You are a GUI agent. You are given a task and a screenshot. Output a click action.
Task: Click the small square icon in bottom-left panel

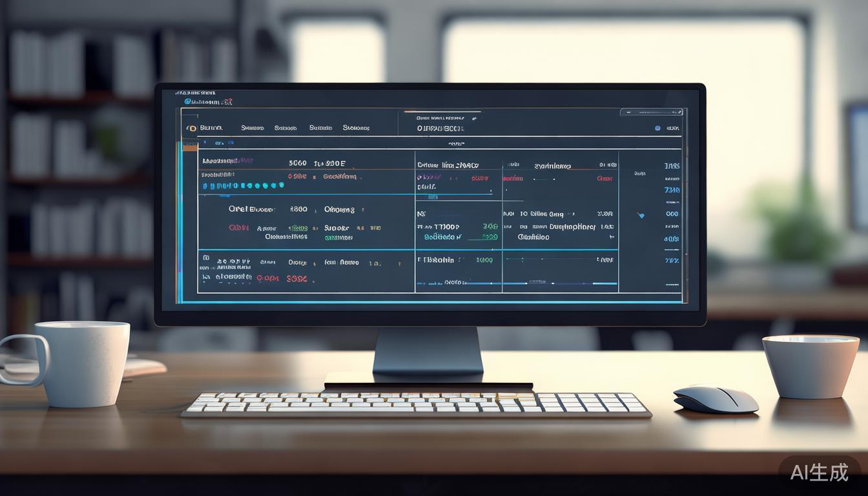pos(206,257)
